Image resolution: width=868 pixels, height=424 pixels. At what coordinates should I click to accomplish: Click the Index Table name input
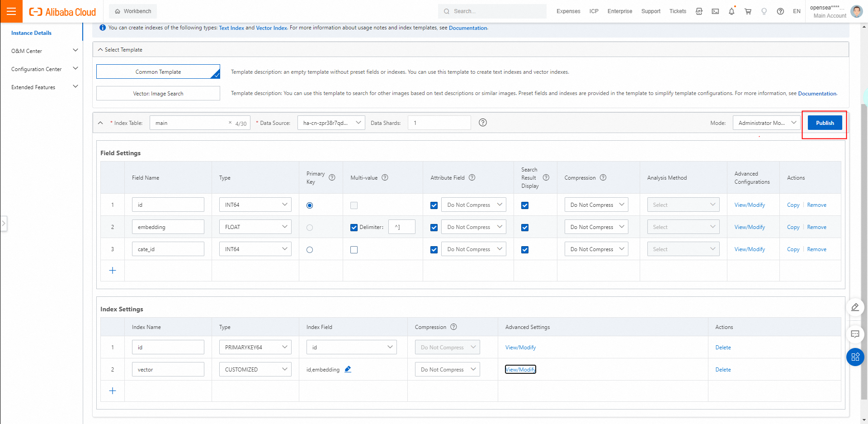(x=190, y=123)
